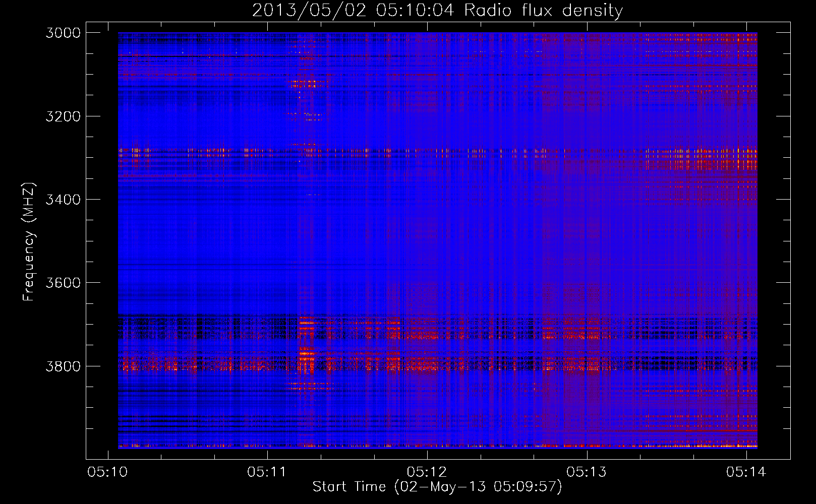This screenshot has height=504, width=816.
Task: Click the 05:11 time tick label
Action: point(267,472)
